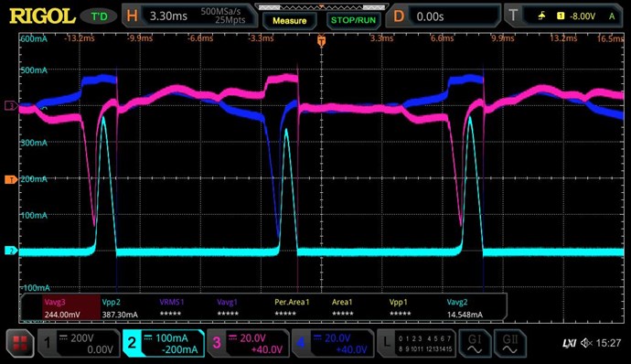Open the logic analyzer L digital channels panel
631x364 pixels.
point(416,343)
